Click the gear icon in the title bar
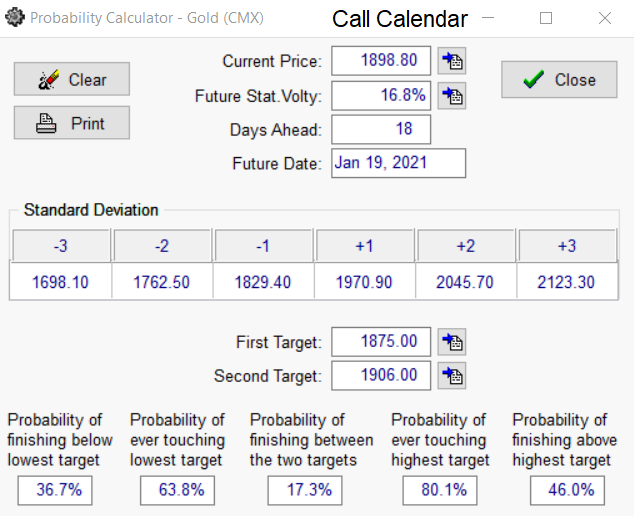The height and width of the screenshot is (516, 634). [x=15, y=18]
